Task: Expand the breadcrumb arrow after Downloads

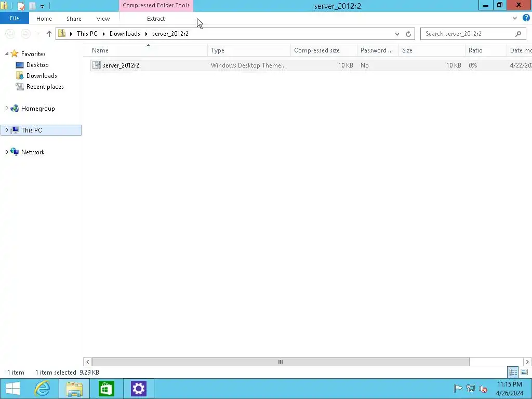Action: point(146,34)
